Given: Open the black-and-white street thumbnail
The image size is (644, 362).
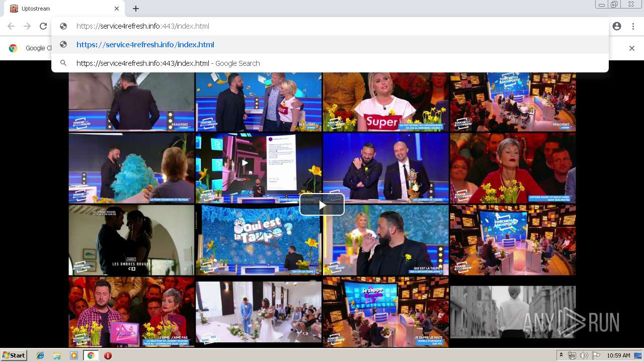Looking at the screenshot, I should (513, 312).
